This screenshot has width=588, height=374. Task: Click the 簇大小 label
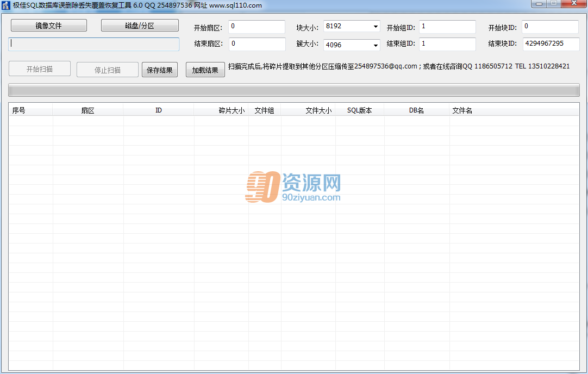tap(307, 43)
